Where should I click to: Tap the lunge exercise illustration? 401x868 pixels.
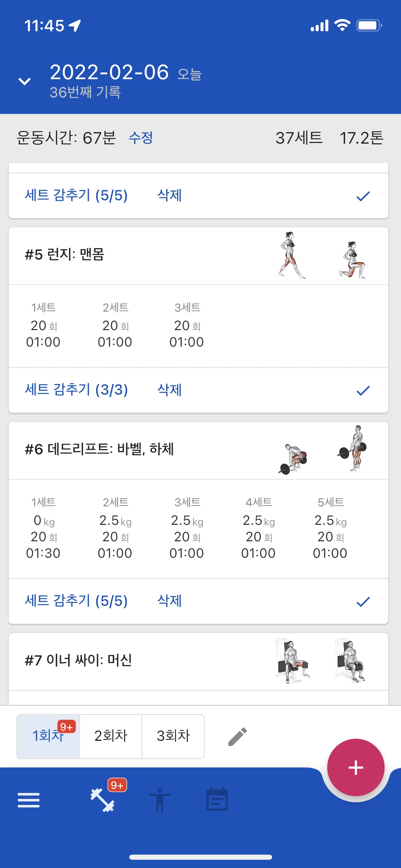pyautogui.click(x=321, y=255)
